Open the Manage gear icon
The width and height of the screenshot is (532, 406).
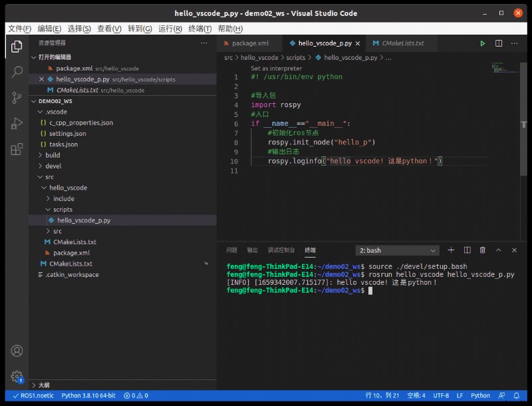(17, 376)
